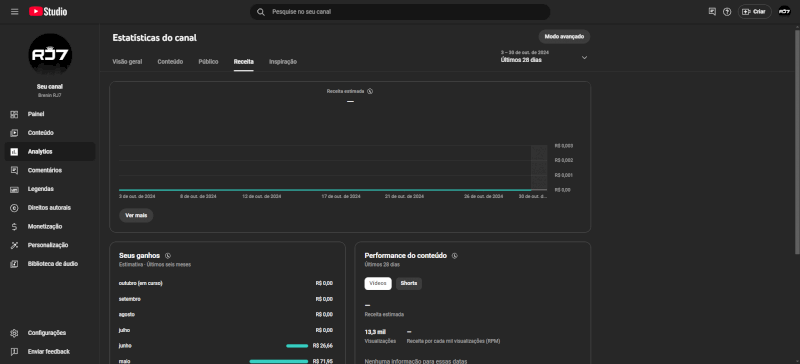This screenshot has height=364, width=800.
Task: Click 'Receita por cada mil visualizações (RPM)'
Action: 453,341
